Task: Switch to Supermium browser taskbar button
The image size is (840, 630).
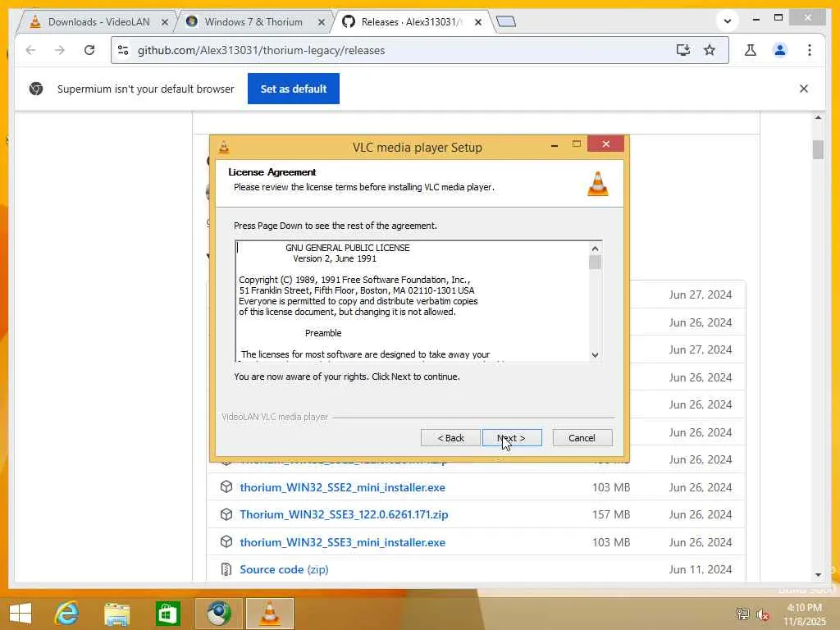Action: point(218,614)
